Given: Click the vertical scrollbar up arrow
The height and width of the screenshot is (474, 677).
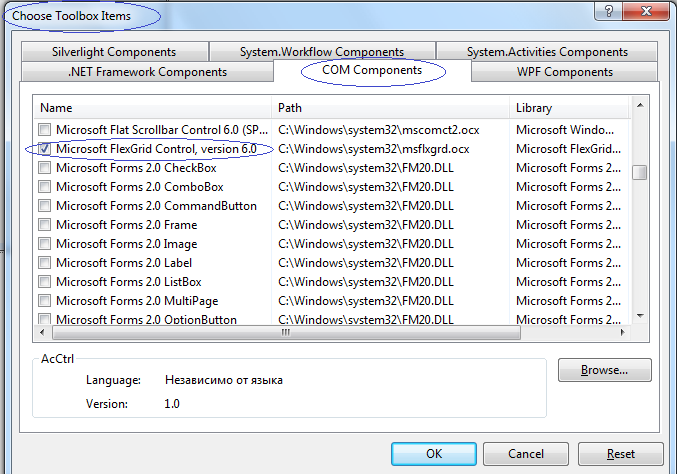Looking at the screenshot, I should tap(640, 105).
